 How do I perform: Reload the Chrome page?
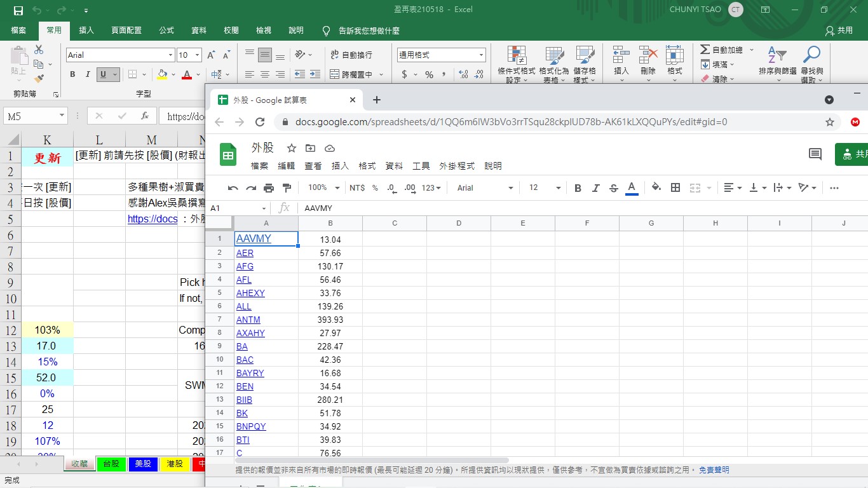260,122
